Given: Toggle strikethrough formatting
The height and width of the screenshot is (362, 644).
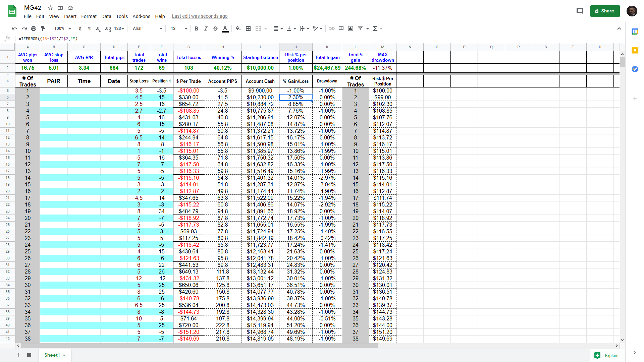Looking at the screenshot, I should click(x=215, y=28).
